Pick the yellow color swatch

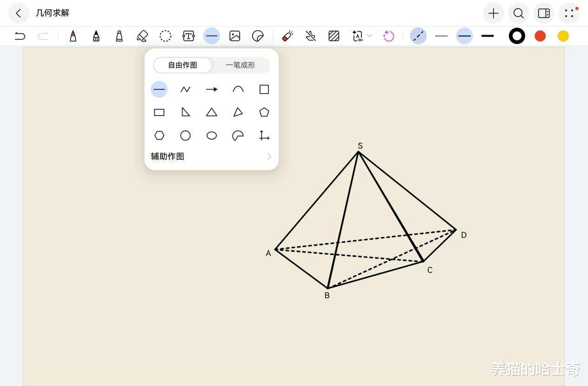563,36
